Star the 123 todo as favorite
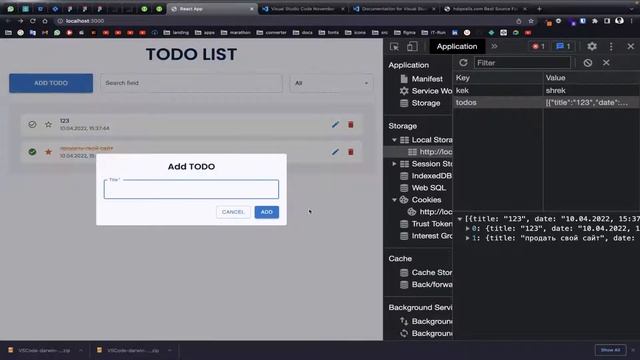 (x=48, y=124)
